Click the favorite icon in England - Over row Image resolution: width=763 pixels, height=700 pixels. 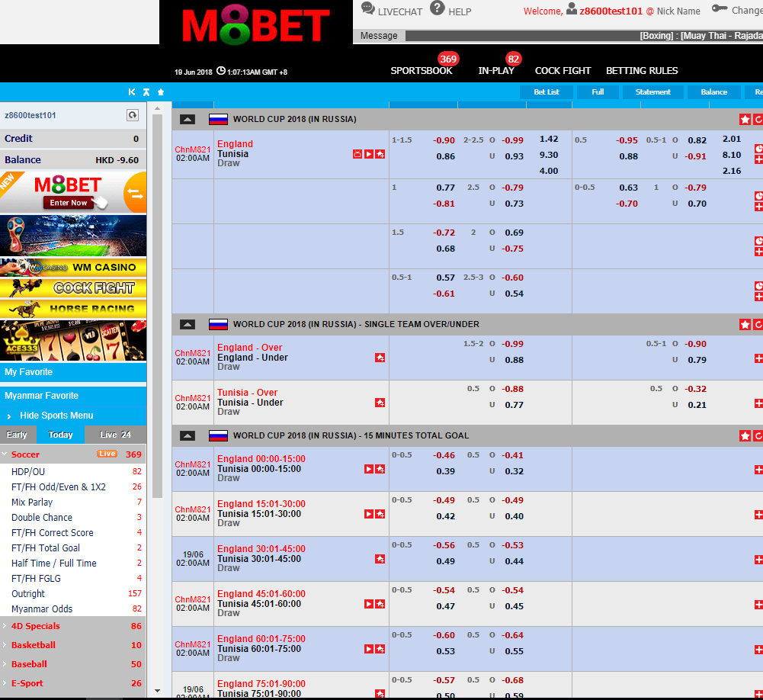[380, 358]
